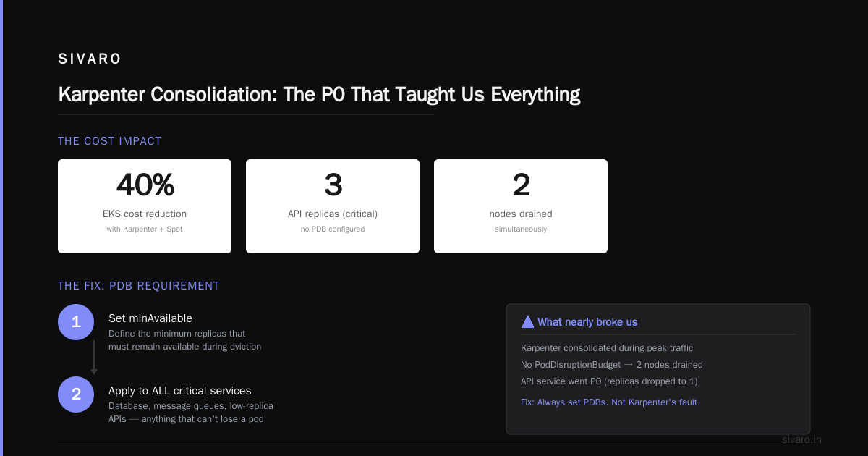
Task: Click the arrow connecting steps 1 and 2
Action: [x=94, y=358]
